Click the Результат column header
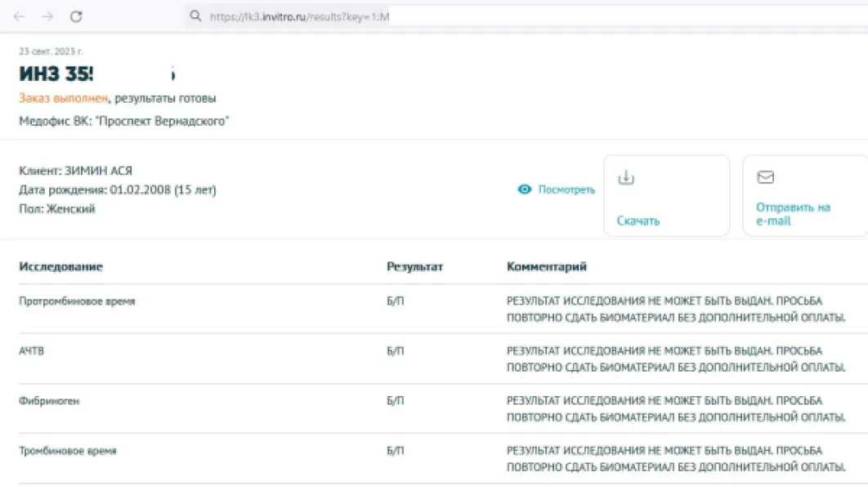The width and height of the screenshot is (868, 490). click(x=414, y=266)
